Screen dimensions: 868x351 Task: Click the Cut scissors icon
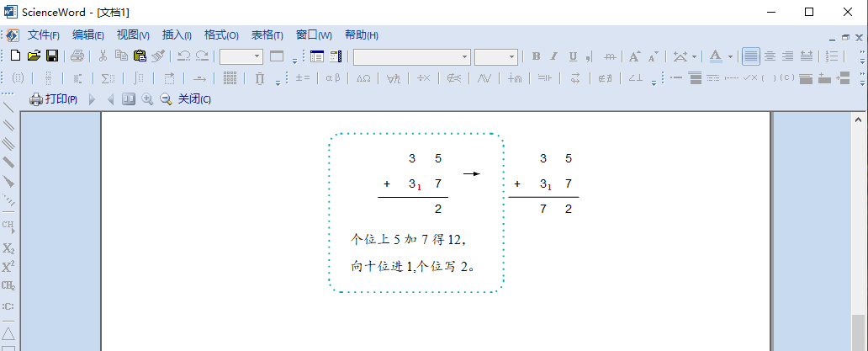coord(103,56)
